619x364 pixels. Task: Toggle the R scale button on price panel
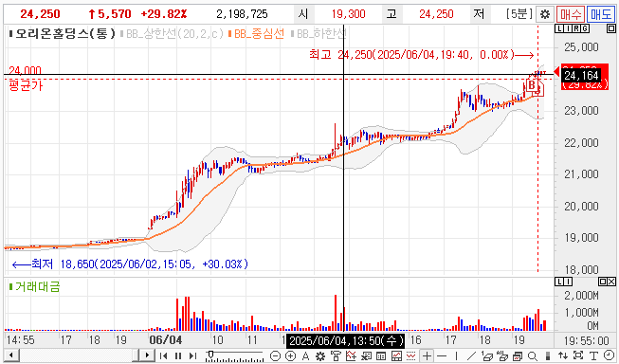tap(576, 28)
